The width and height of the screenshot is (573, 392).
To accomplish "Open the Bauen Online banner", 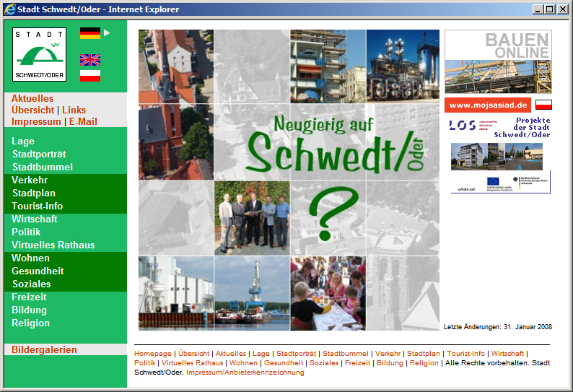I will click(498, 61).
